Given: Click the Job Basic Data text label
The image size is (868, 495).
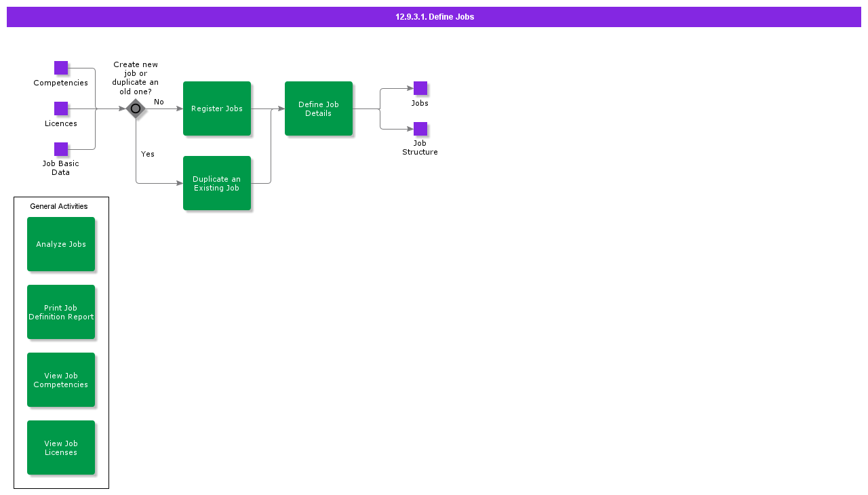Looking at the screenshot, I should coord(60,167).
